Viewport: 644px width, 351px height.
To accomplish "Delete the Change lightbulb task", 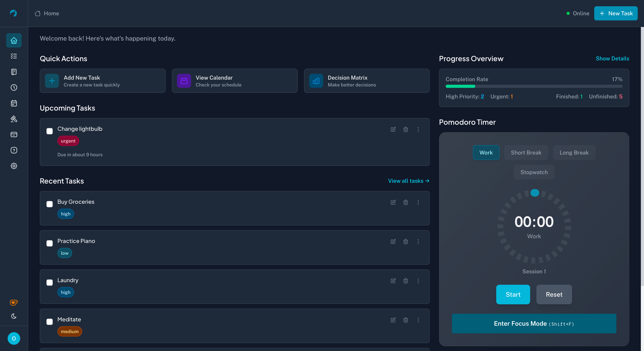I will click(x=405, y=129).
